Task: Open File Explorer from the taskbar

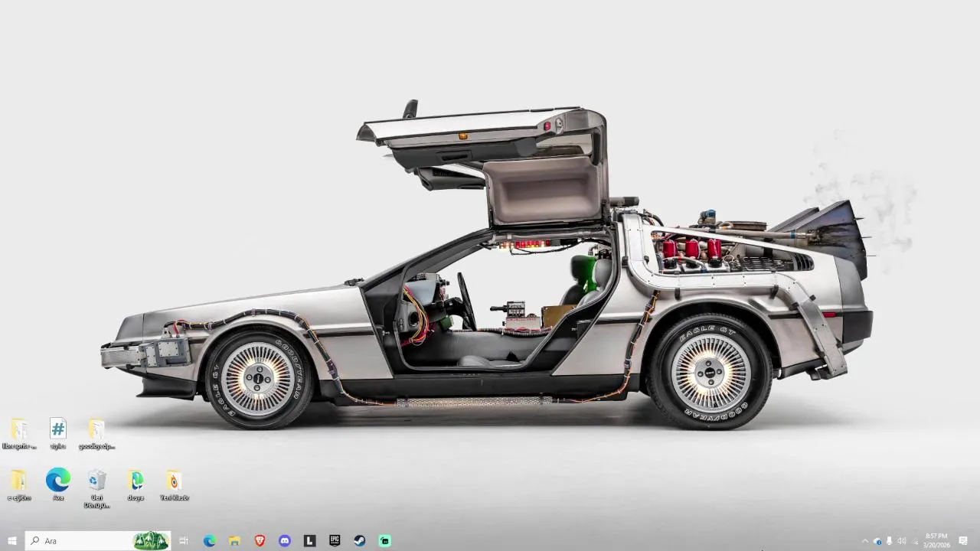Action: [x=234, y=541]
